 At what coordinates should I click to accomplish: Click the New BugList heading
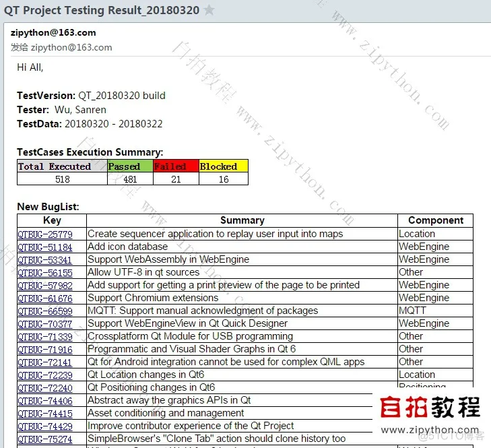[48, 207]
